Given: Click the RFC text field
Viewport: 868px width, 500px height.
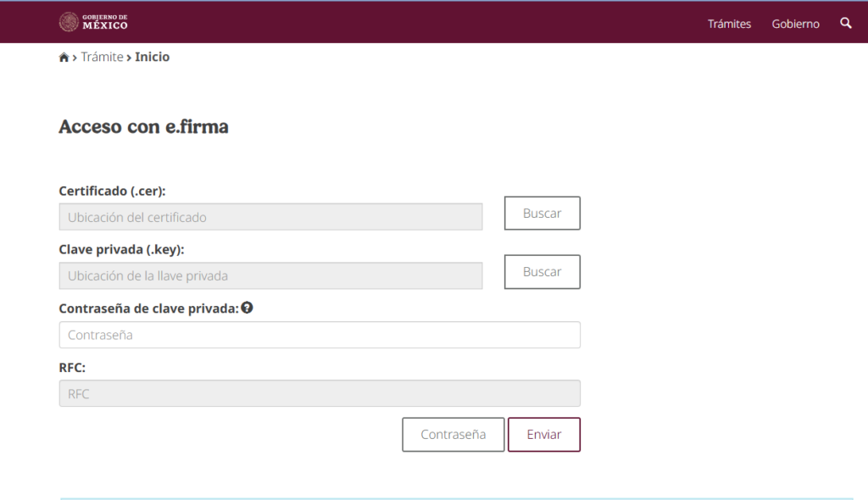Looking at the screenshot, I should point(320,393).
